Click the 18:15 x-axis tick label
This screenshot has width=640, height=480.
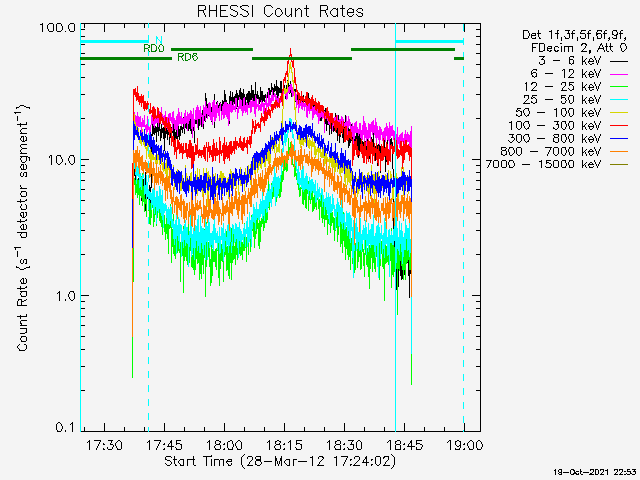284,444
